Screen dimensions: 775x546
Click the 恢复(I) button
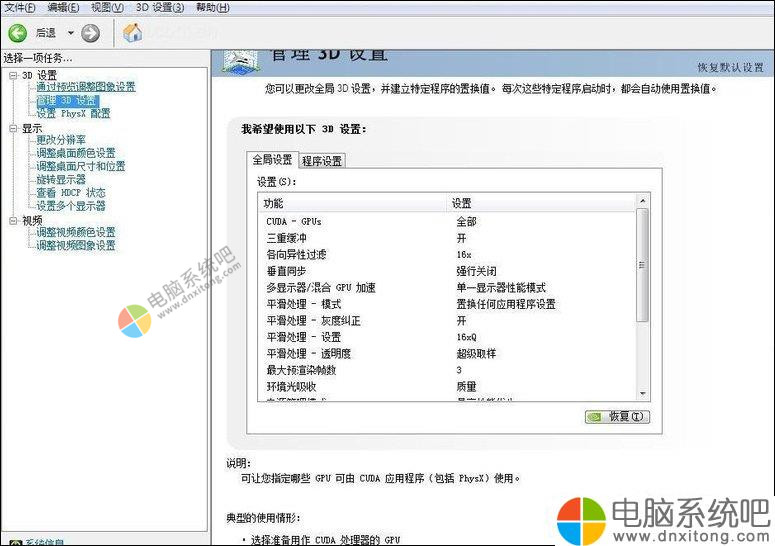click(617, 417)
